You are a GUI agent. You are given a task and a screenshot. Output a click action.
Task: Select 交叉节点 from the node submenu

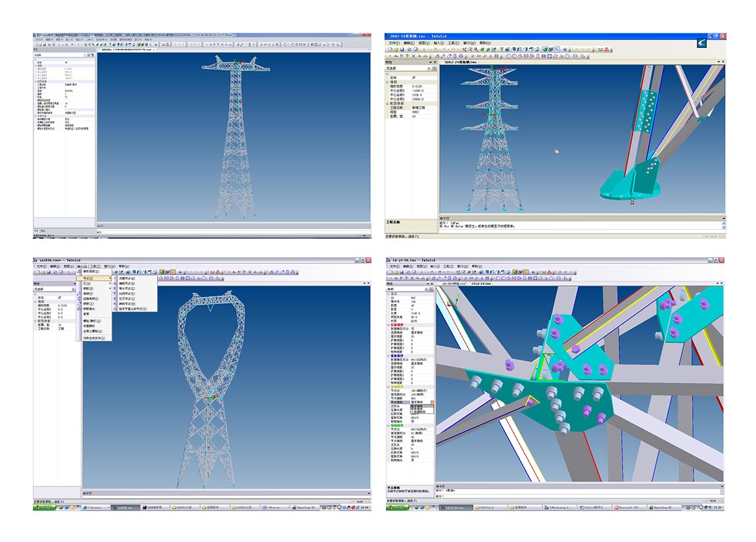click(x=126, y=298)
